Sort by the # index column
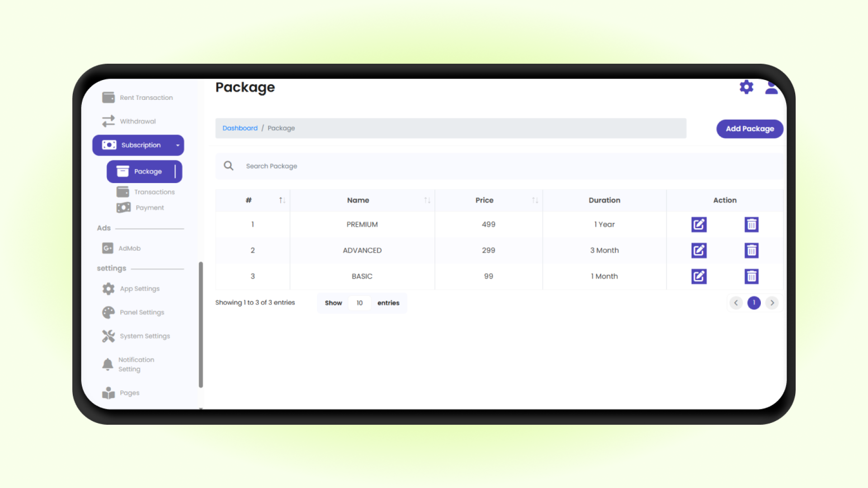The height and width of the screenshot is (488, 868). [282, 200]
